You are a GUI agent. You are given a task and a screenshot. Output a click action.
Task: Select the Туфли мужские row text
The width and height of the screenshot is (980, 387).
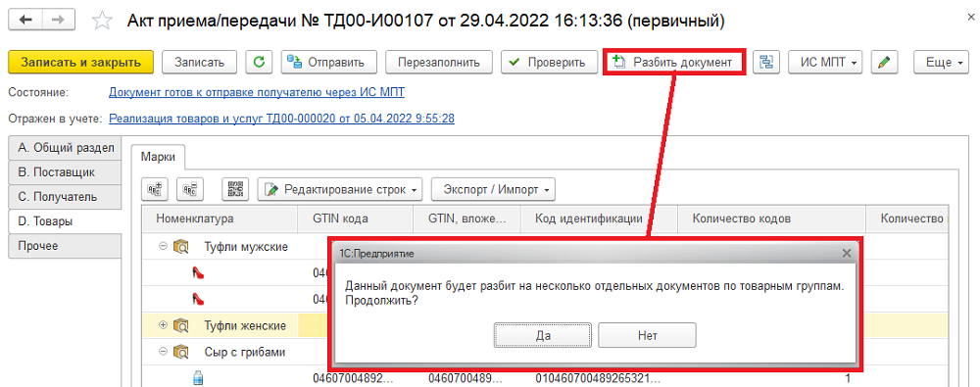pos(246,246)
